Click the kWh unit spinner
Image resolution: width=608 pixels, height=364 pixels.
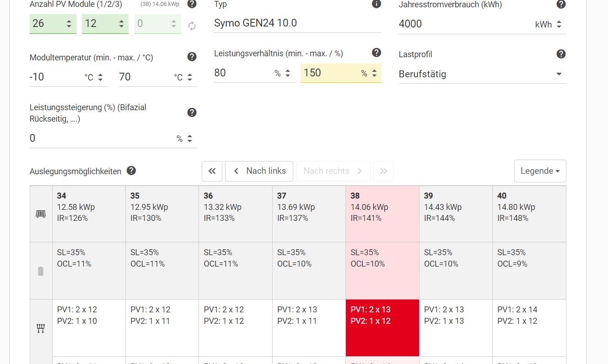[559, 24]
